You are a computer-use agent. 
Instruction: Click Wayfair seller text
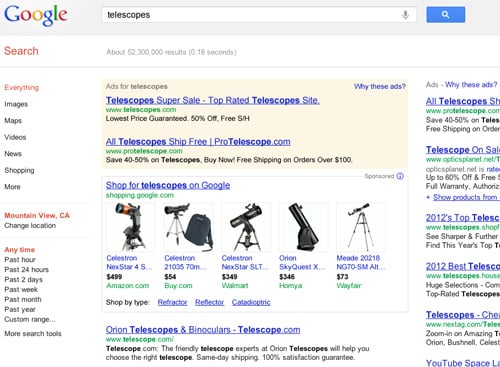click(x=349, y=286)
